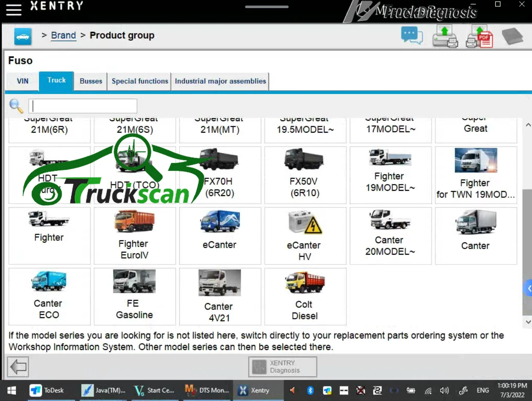Go back with the left arrow button

coord(18,367)
